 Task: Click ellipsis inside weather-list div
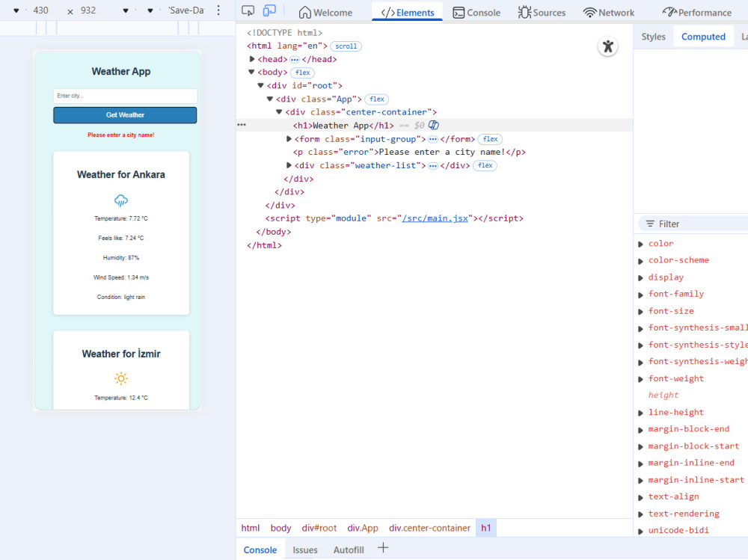click(x=432, y=165)
